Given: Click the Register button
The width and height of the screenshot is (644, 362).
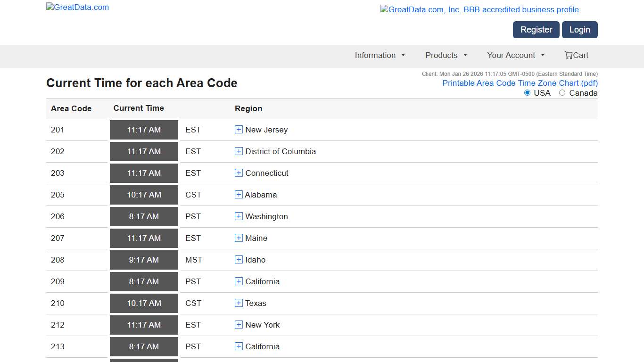Looking at the screenshot, I should click(x=536, y=29).
